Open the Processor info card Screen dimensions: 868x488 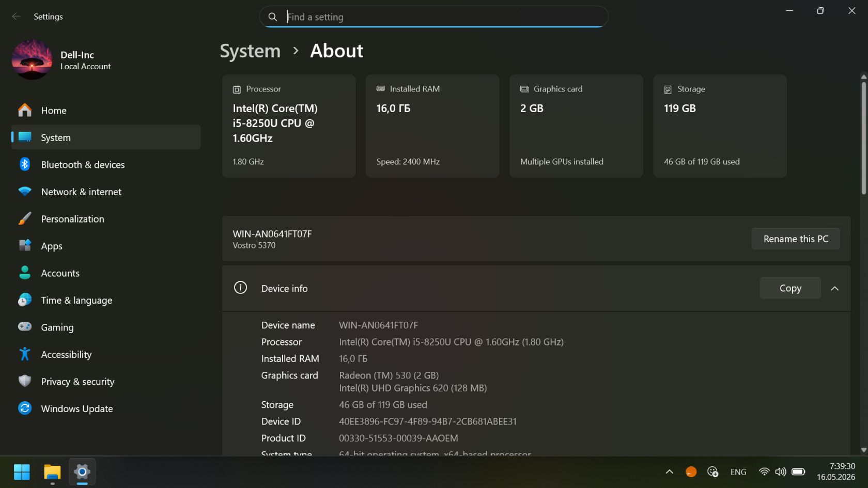(x=289, y=126)
